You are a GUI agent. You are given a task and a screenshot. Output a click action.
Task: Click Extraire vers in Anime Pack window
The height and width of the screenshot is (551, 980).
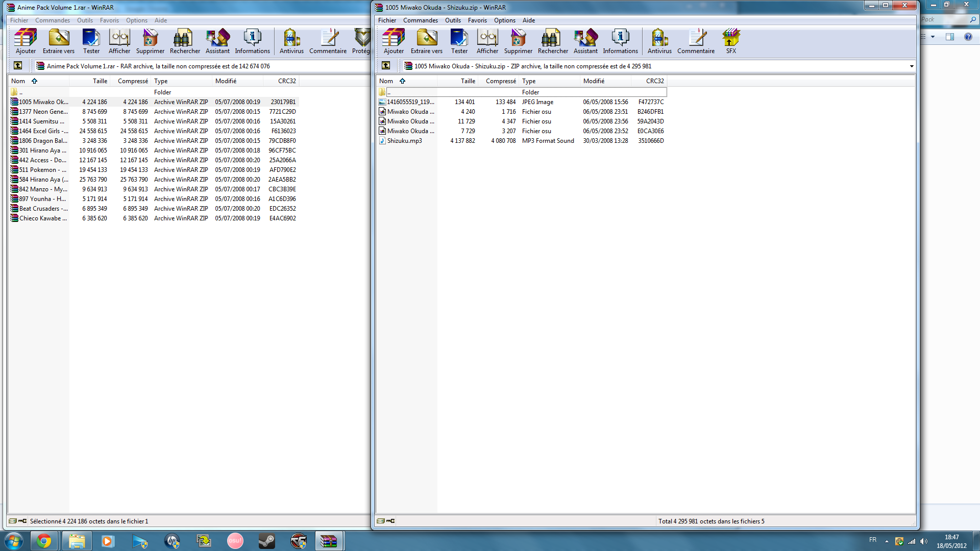(x=59, y=41)
